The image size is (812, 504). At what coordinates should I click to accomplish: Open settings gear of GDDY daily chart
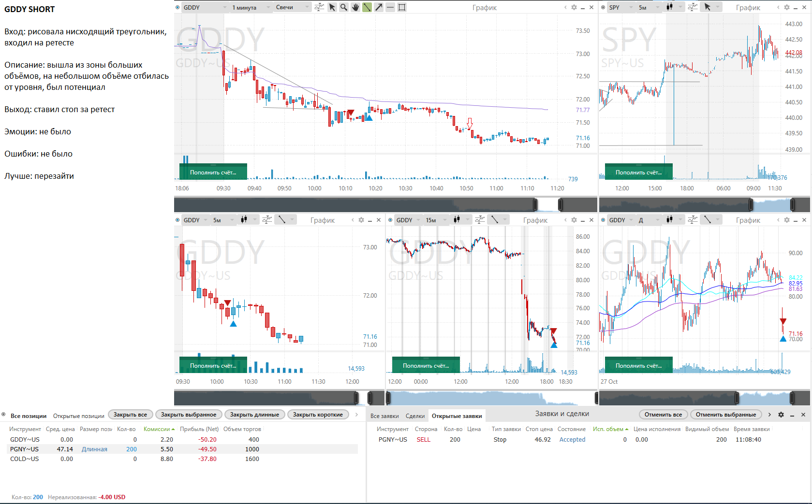pyautogui.click(x=787, y=220)
